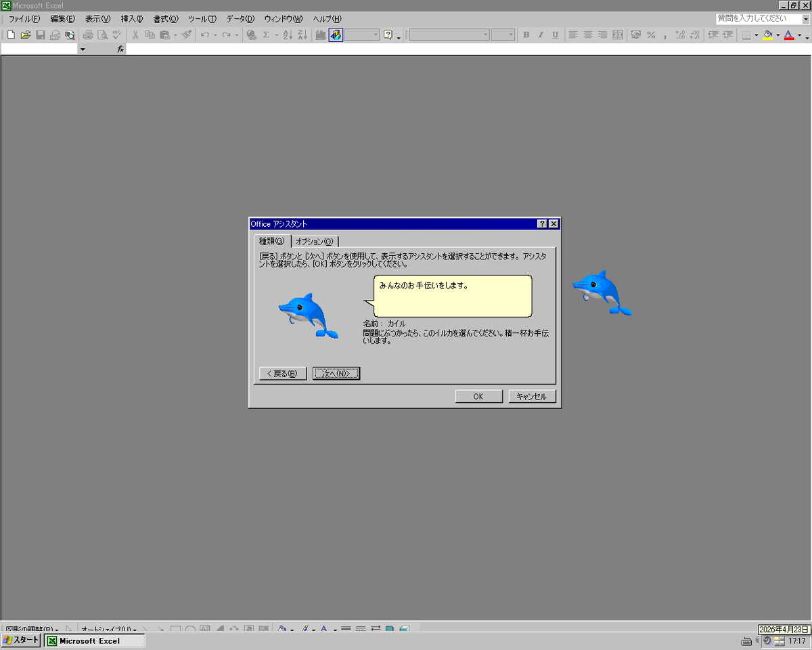Open the ファイル(F) menu
Viewport: 812px width, 650px height.
(24, 18)
